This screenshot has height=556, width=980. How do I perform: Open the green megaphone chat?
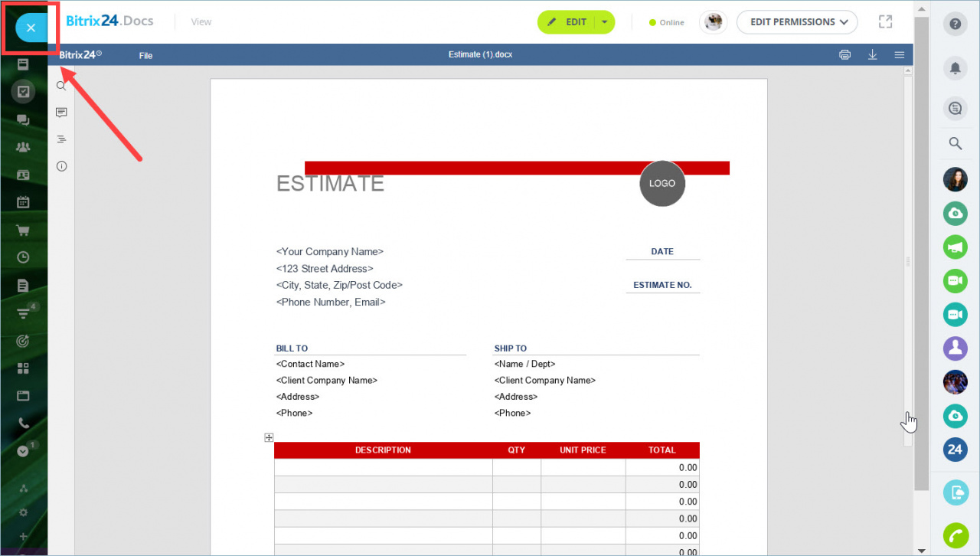pyautogui.click(x=955, y=247)
